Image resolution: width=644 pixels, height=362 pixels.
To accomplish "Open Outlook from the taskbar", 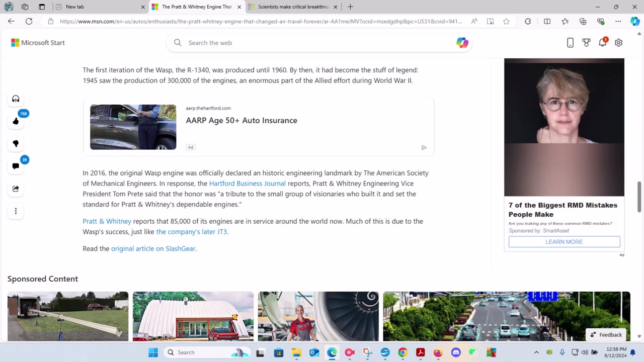I will point(314,352).
